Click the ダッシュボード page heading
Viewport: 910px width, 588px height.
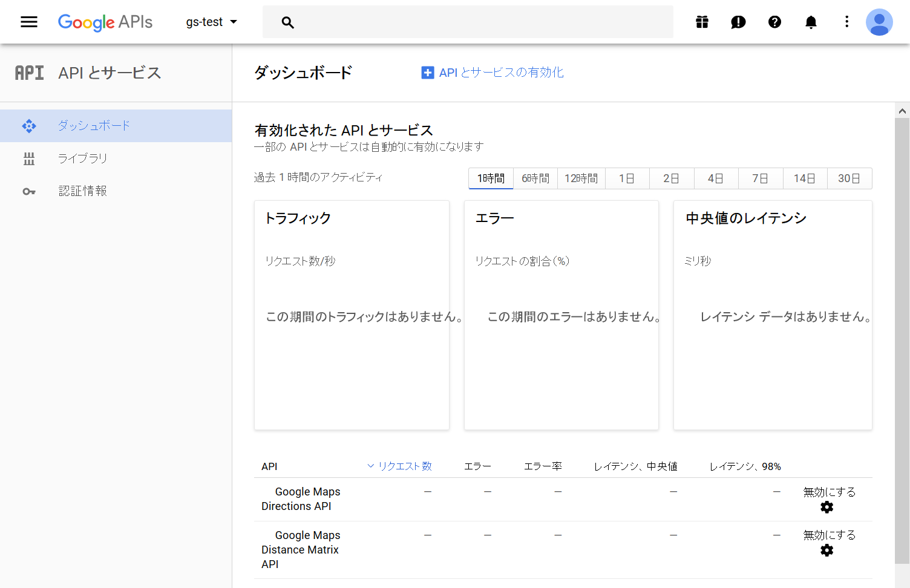tap(303, 73)
